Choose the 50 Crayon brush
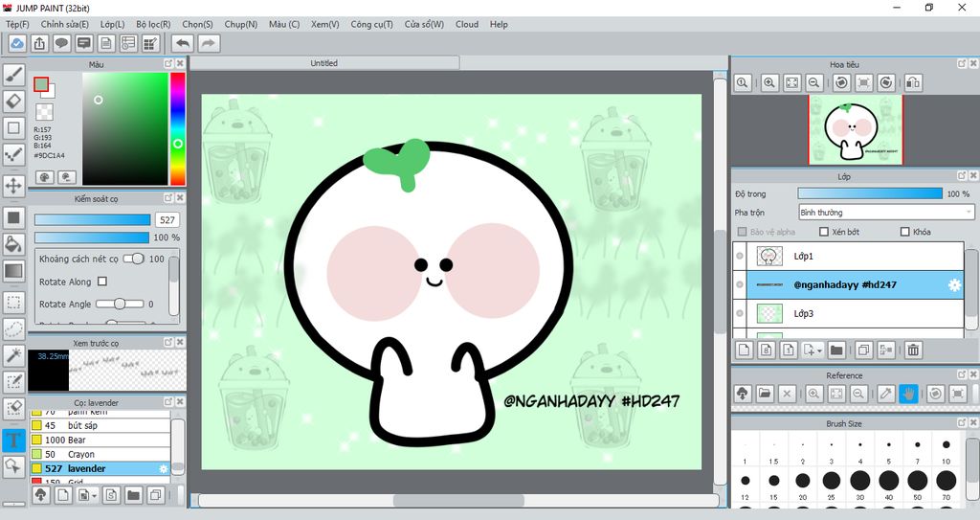Viewport: 980px width, 520px height. point(100,454)
